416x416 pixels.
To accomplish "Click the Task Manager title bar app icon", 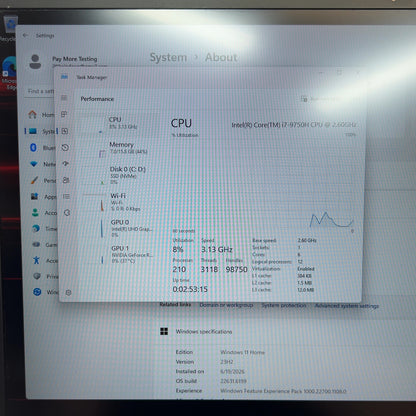I will click(64, 77).
